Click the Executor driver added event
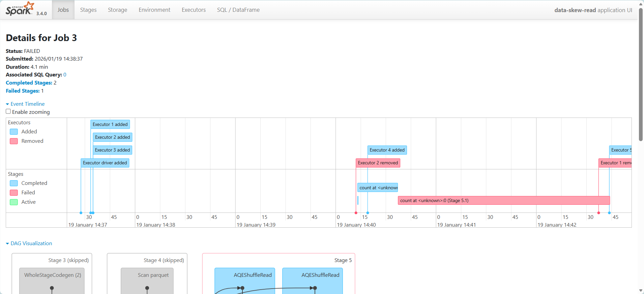The width and height of the screenshot is (644, 294). coord(105,163)
